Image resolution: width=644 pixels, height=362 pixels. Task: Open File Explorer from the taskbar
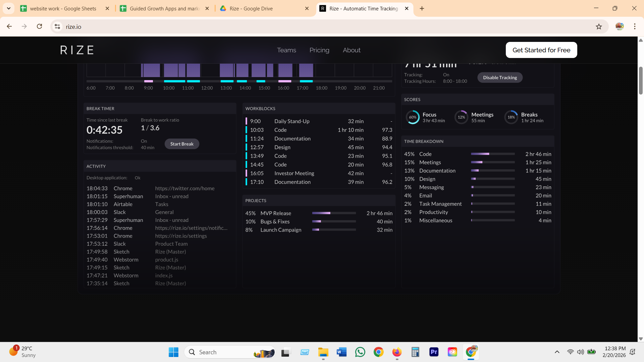tap(323, 352)
